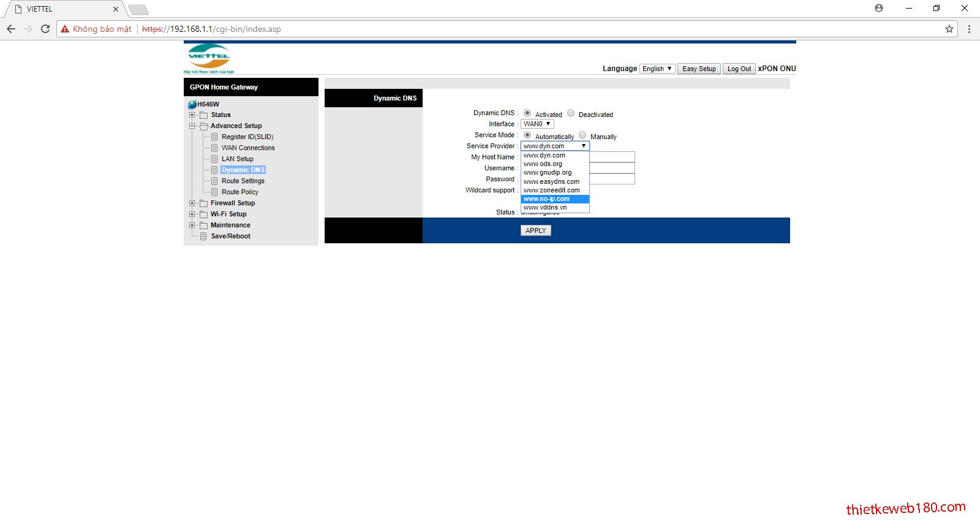Open Advanced Setup in sidebar
Screen dimensions: 980x527
tap(236, 126)
